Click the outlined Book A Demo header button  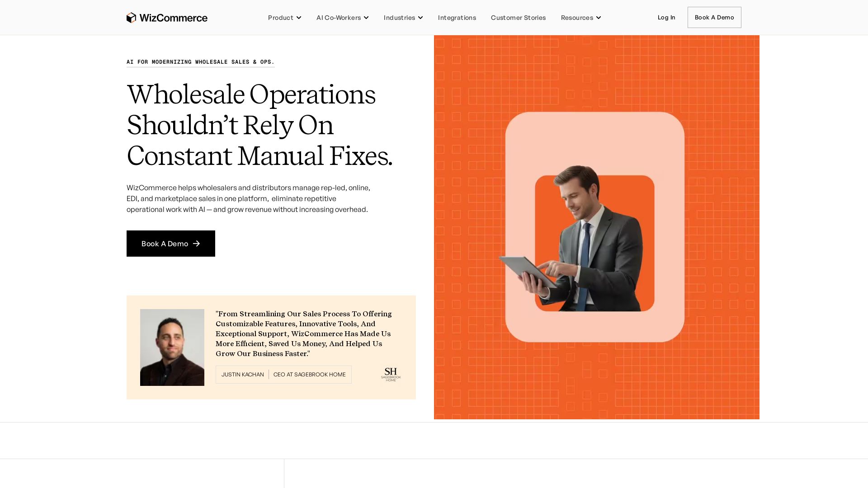click(x=714, y=17)
